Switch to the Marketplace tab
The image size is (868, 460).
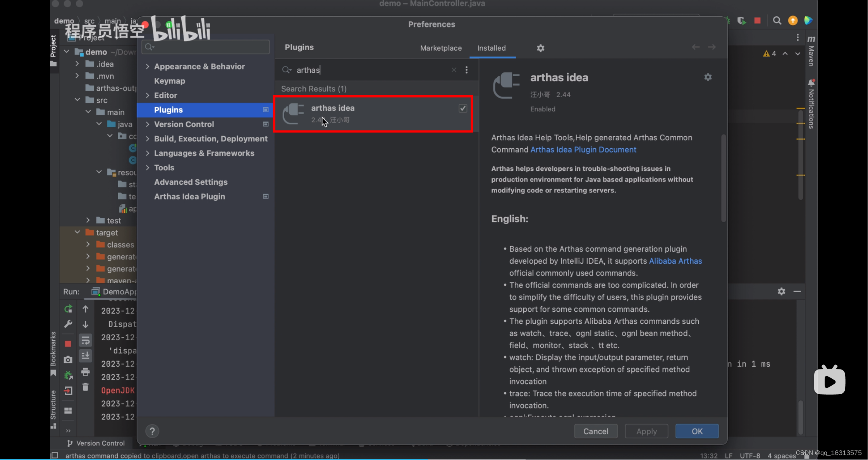coord(441,48)
